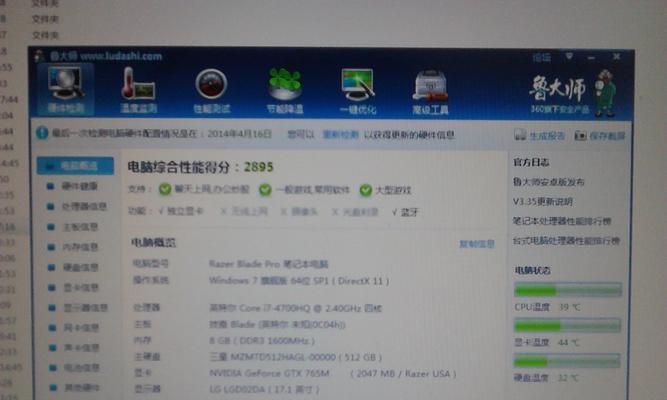Viewport: 667px width, 400px height.
Task: Click the 官方日志 heading
Action: (x=531, y=162)
